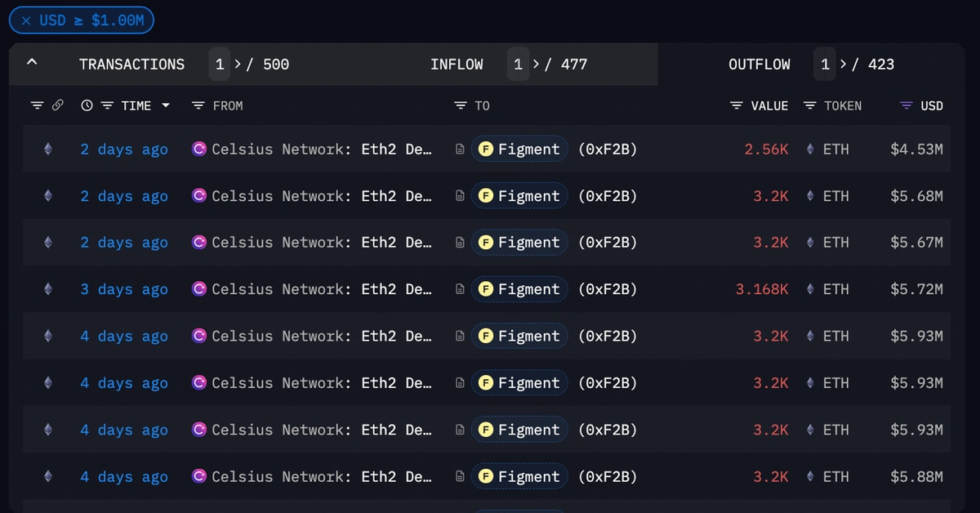Image resolution: width=980 pixels, height=513 pixels.
Task: Open the FROM column filter
Action: coord(198,105)
